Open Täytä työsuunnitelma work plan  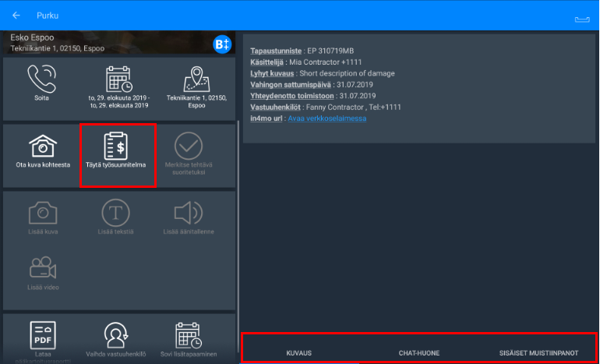118,150
